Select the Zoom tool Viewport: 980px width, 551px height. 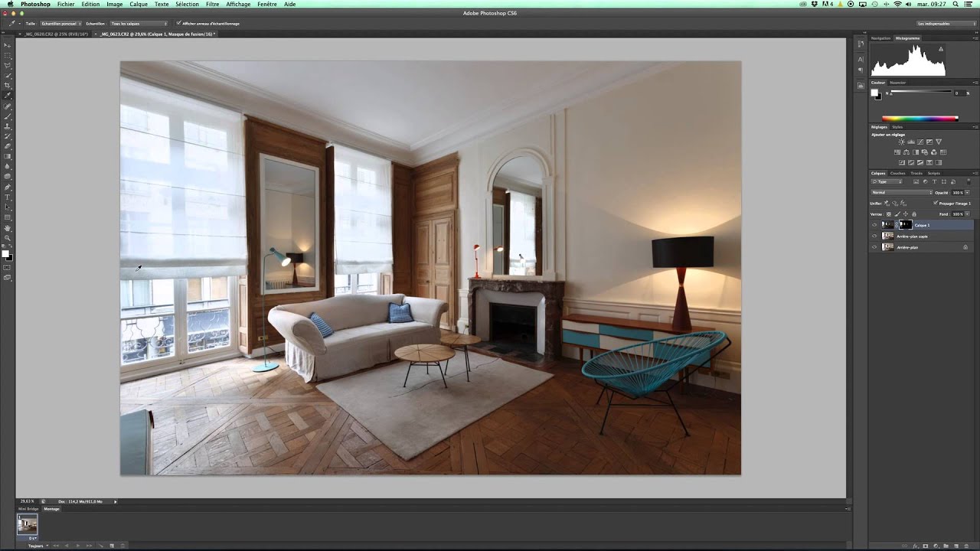pos(7,238)
